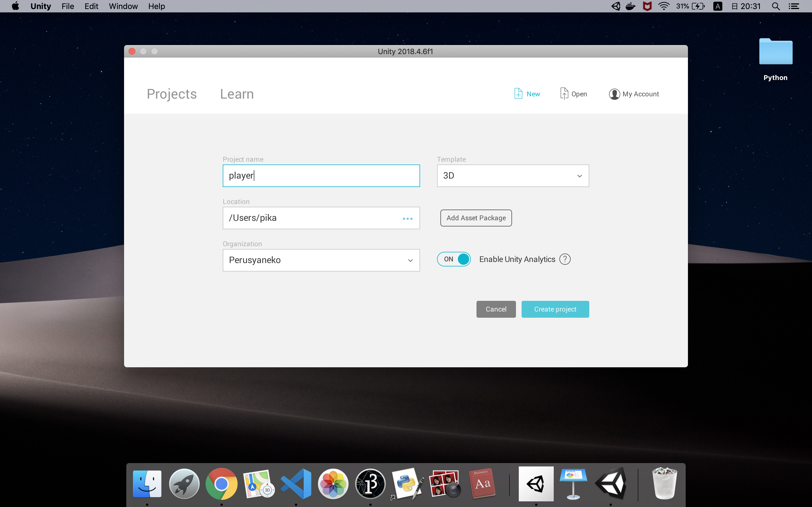Click the Keynote presentation icon in dock
Viewport: 812px width, 507px height.
click(573, 483)
